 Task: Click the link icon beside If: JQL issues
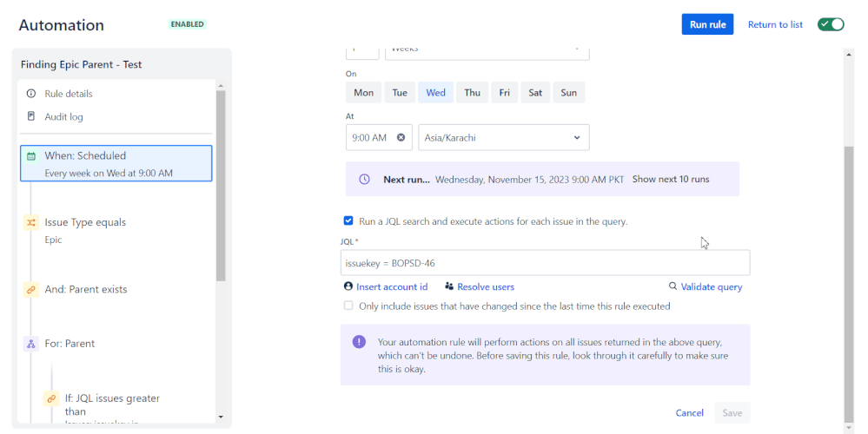[51, 398]
